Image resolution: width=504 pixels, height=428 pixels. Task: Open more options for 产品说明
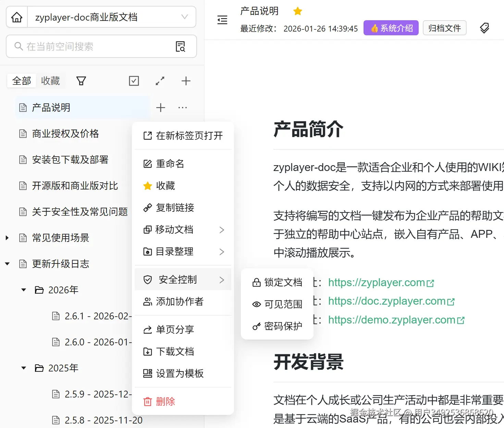pyautogui.click(x=183, y=108)
